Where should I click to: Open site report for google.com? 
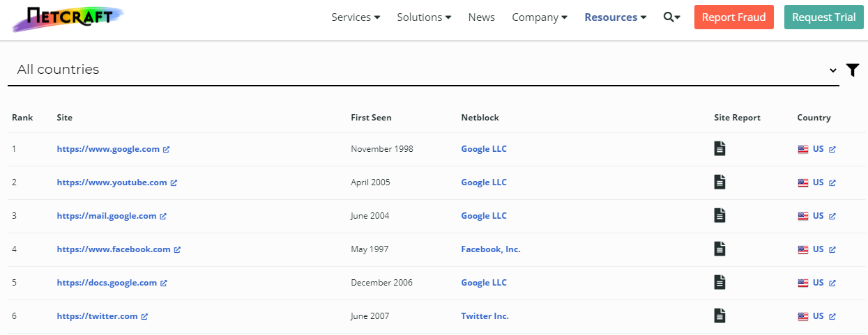[x=719, y=148]
